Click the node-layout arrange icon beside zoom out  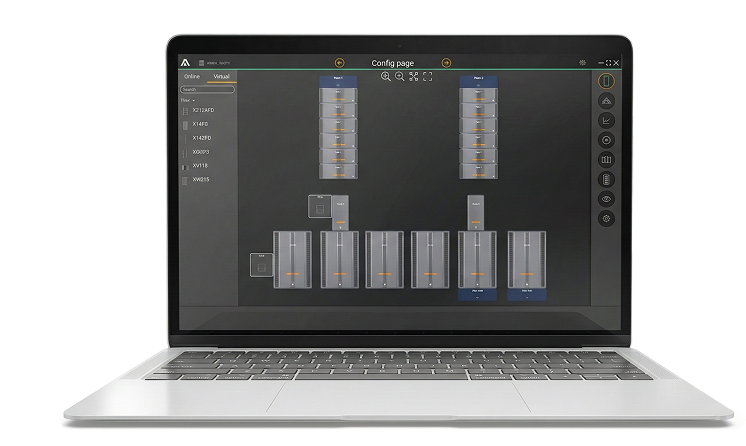[413, 77]
